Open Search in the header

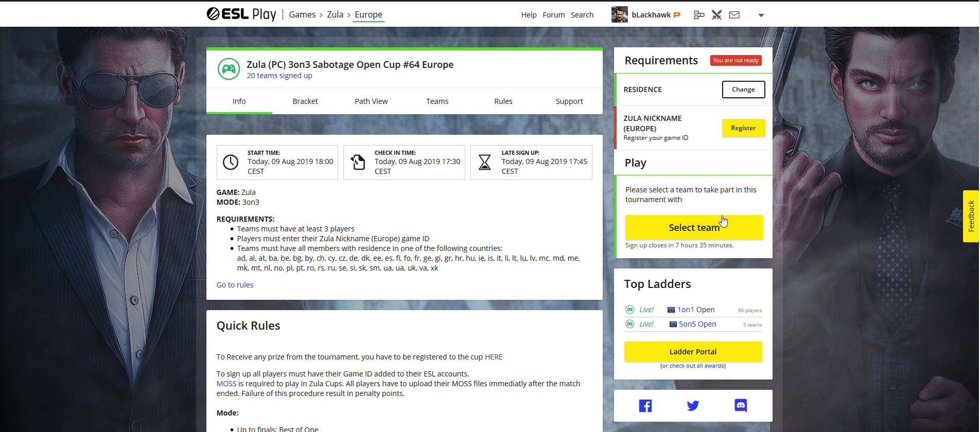tap(582, 15)
